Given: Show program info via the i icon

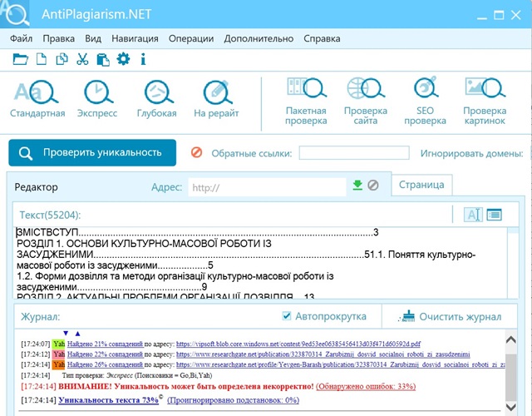Looking at the screenshot, I should tap(143, 59).
